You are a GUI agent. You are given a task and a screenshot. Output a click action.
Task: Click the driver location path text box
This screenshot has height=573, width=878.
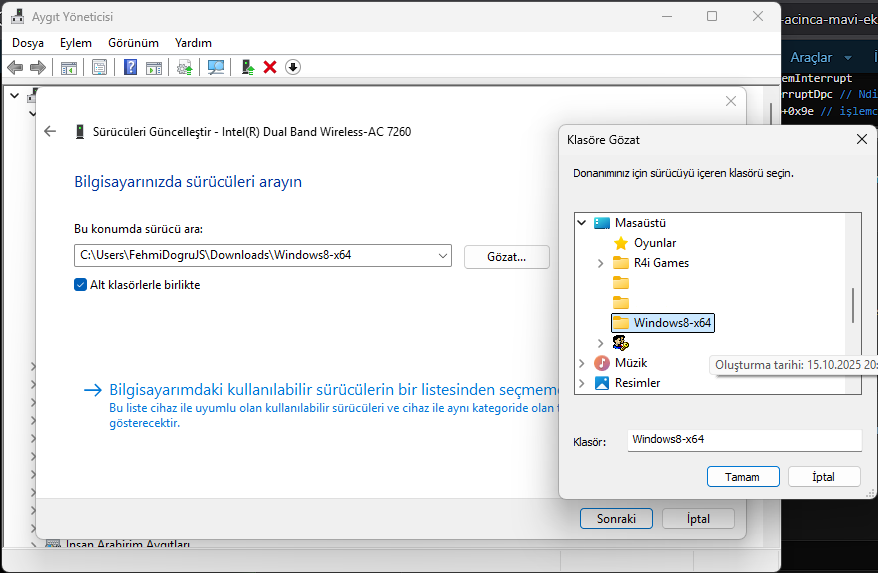(x=263, y=255)
